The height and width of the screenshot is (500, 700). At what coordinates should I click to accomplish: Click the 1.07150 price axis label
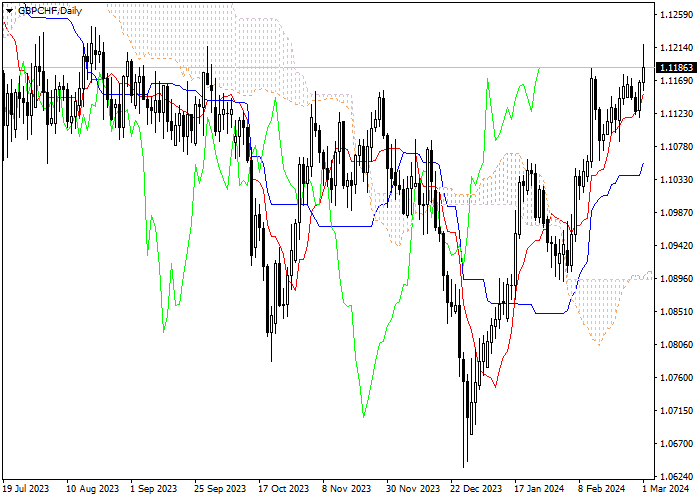tap(676, 411)
